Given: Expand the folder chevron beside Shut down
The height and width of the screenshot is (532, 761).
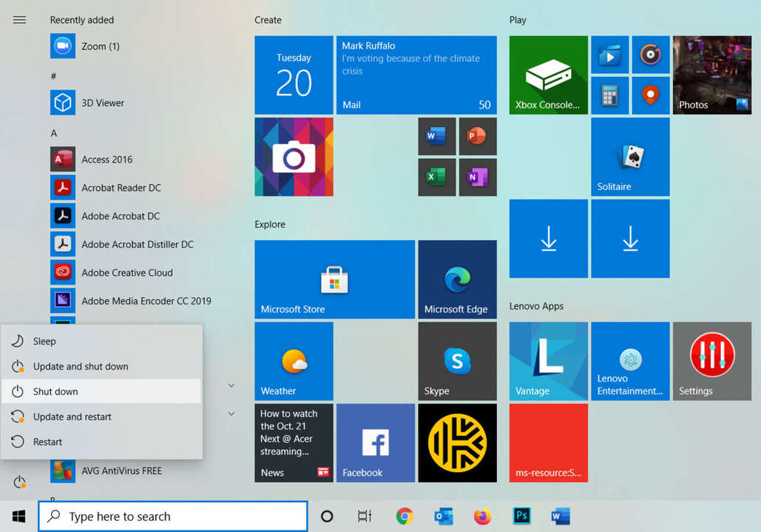Looking at the screenshot, I should tap(231, 386).
